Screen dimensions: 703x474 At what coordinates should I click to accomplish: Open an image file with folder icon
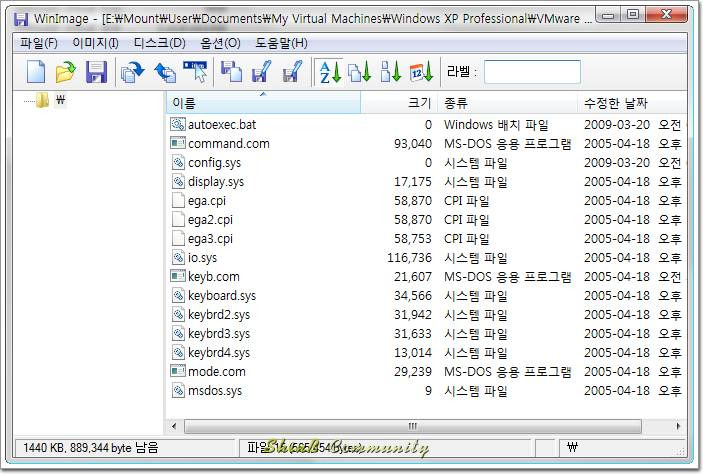click(65, 72)
